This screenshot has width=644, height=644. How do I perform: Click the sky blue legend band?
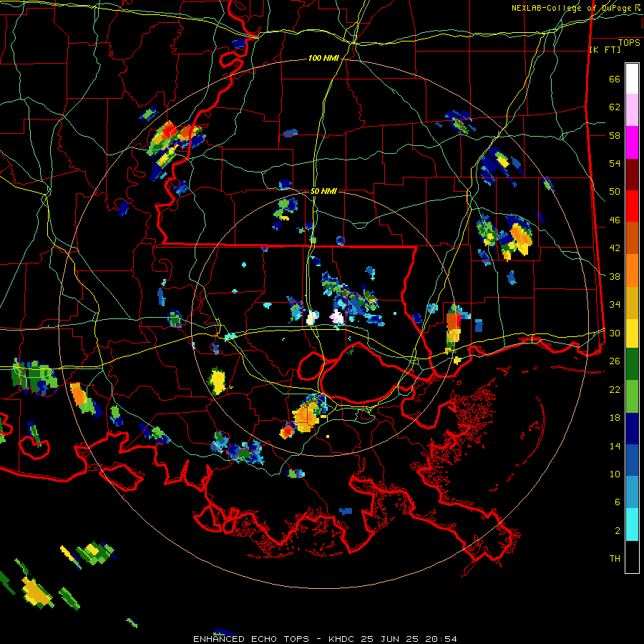pos(632,492)
